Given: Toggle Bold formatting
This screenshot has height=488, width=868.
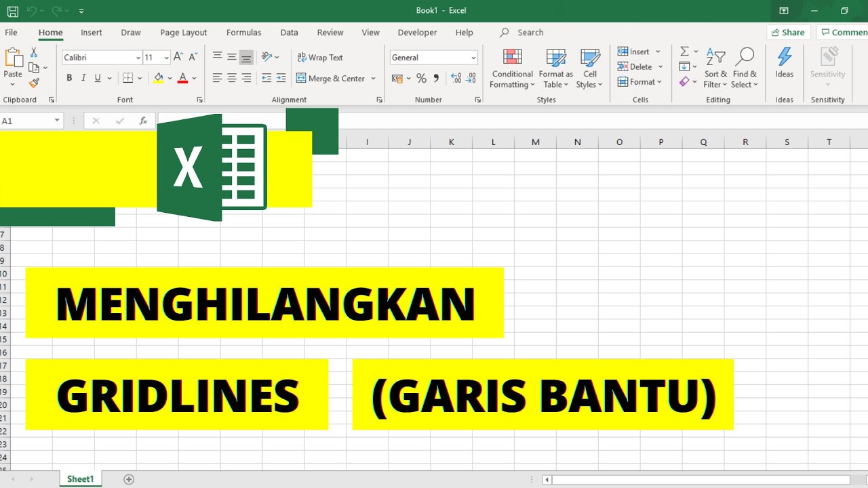Looking at the screenshot, I should pos(69,79).
